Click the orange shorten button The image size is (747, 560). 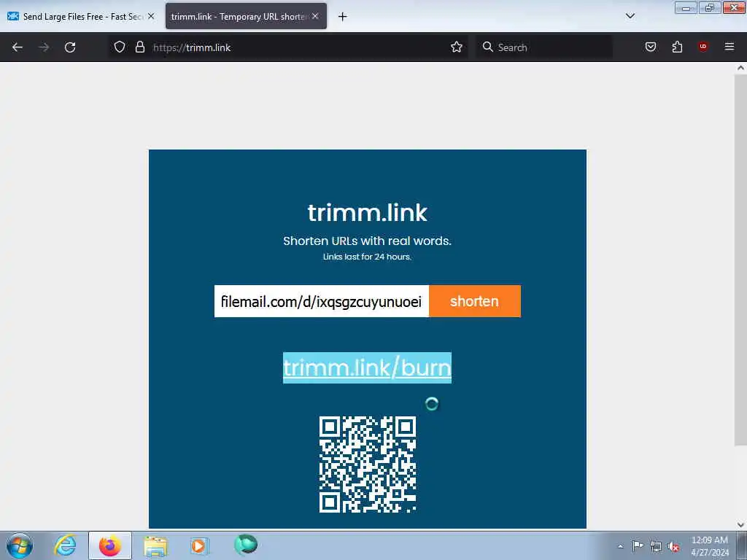[x=474, y=301]
